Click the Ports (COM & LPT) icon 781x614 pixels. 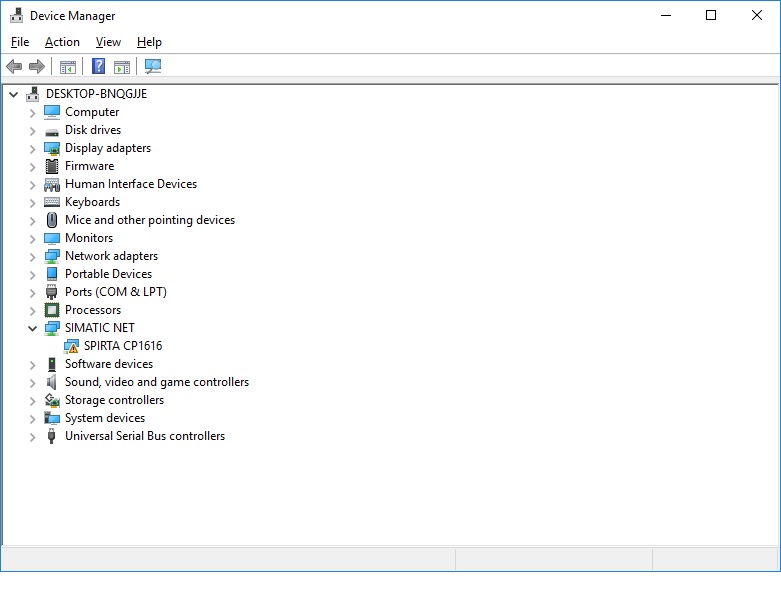[52, 292]
